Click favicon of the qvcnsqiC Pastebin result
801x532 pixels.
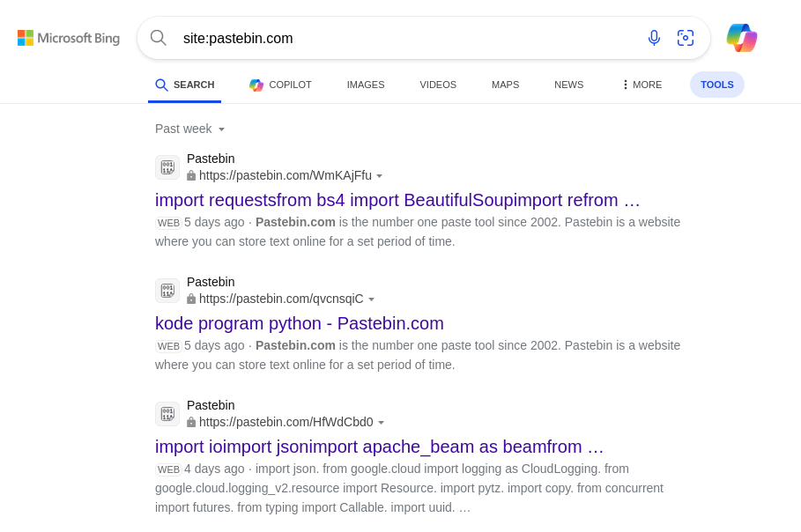(x=167, y=291)
